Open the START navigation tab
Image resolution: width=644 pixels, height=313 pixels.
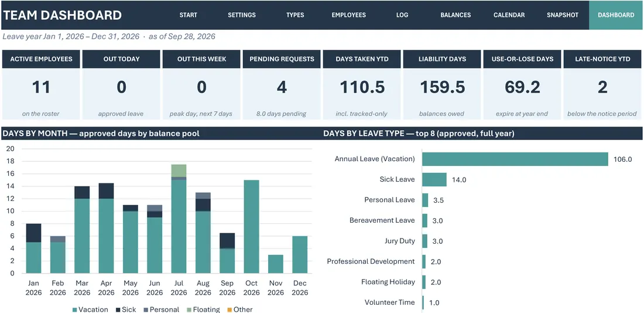click(188, 15)
